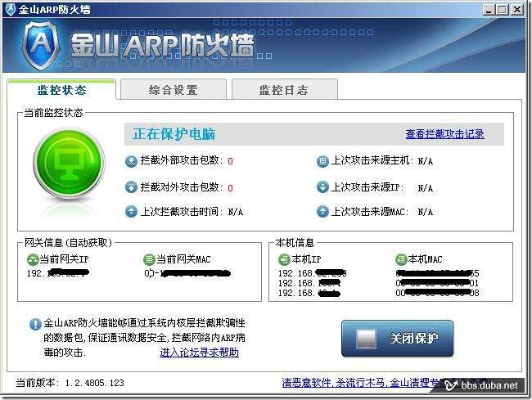Click the 当前网关MAC icon
Viewport: 532px width, 400px height.
149,259
